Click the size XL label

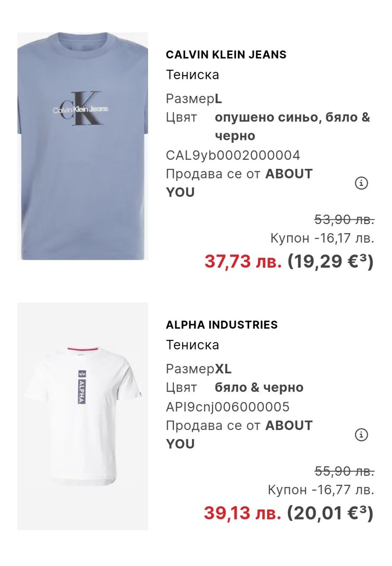tap(223, 369)
